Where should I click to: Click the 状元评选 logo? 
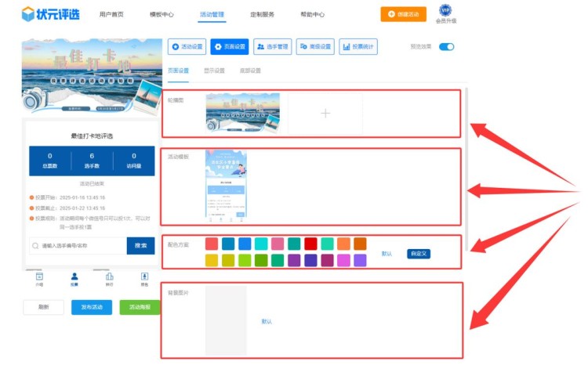pyautogui.click(x=50, y=14)
